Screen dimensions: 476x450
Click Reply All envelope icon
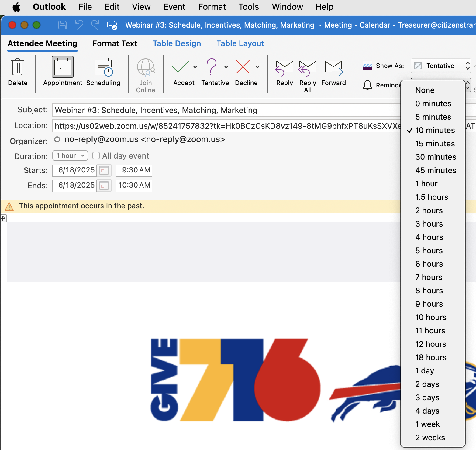pyautogui.click(x=307, y=68)
